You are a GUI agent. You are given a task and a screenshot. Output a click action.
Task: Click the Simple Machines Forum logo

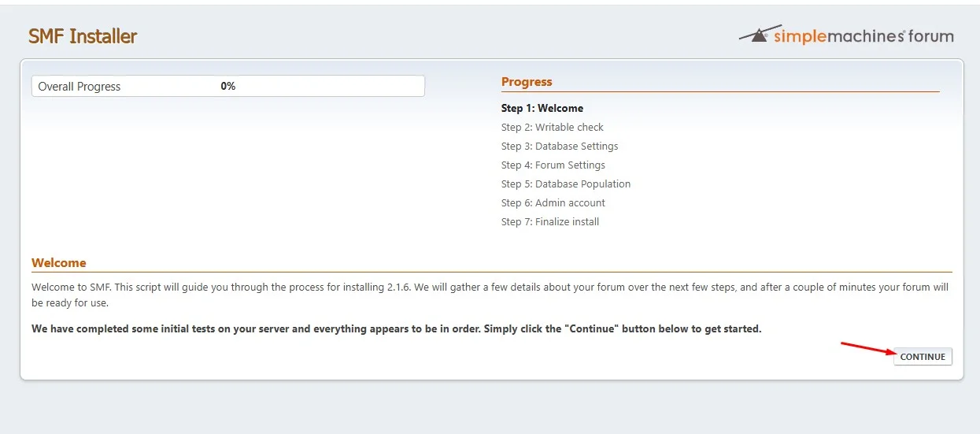point(846,35)
